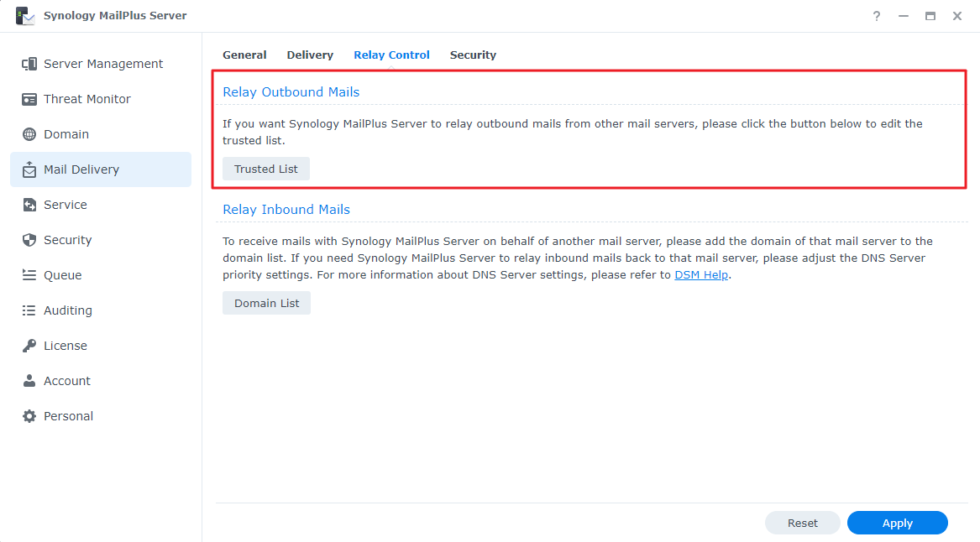
Task: Minimize the MailPlus Server window
Action: 904,16
